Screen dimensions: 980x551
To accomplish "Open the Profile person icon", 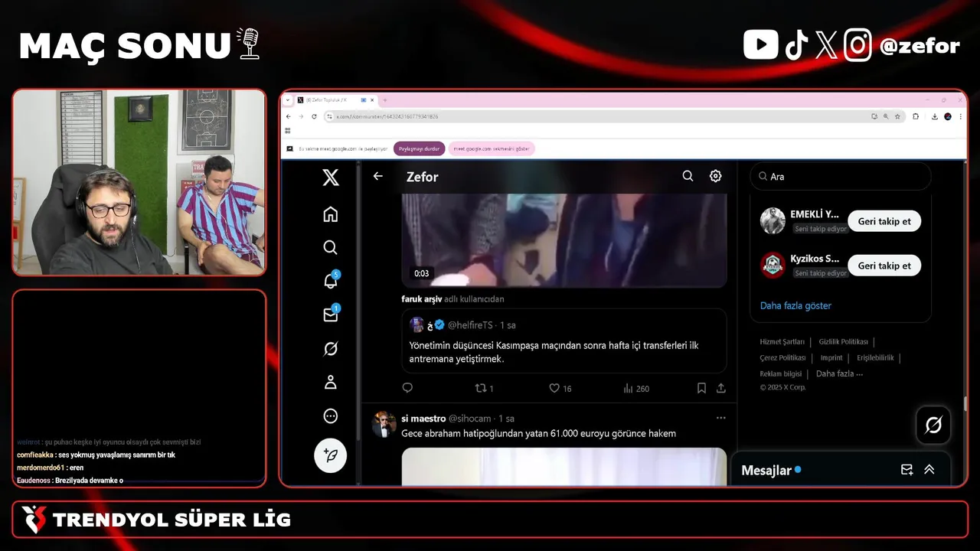I will coord(331,382).
